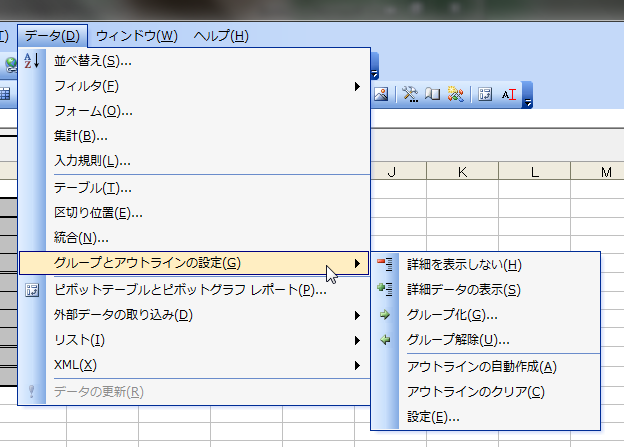Select column K header

pos(462,172)
